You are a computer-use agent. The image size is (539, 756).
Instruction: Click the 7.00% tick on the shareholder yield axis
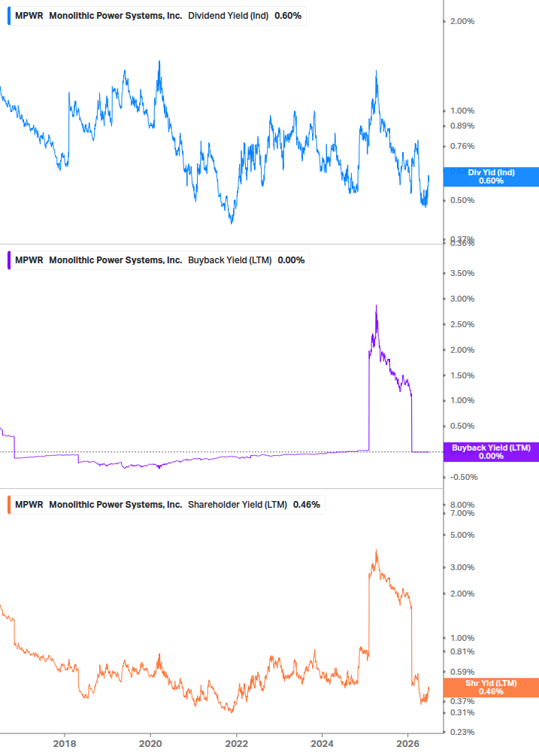tap(462, 513)
